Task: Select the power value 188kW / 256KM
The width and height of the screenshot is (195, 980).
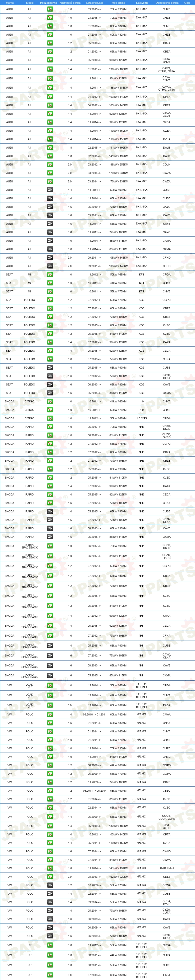Action: [118, 165]
